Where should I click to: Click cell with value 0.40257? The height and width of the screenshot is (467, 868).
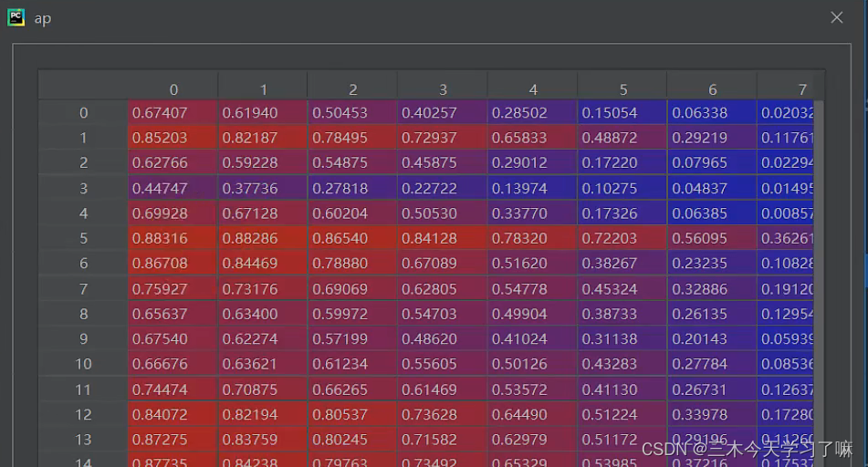443,113
